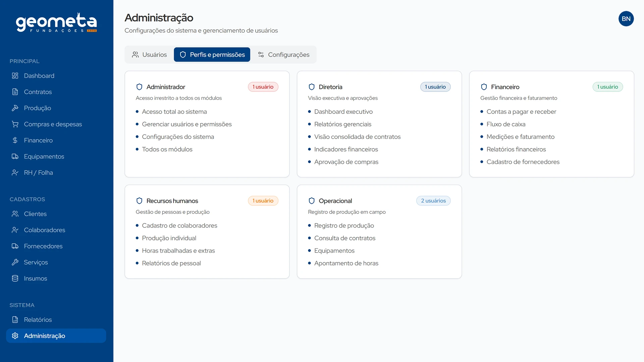Click the Administração gear icon
The height and width of the screenshot is (362, 644).
(x=15, y=336)
